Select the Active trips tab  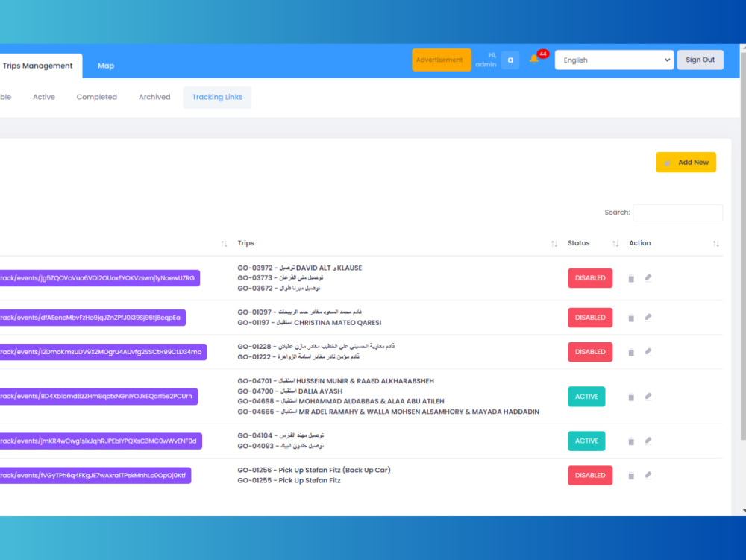click(x=44, y=97)
